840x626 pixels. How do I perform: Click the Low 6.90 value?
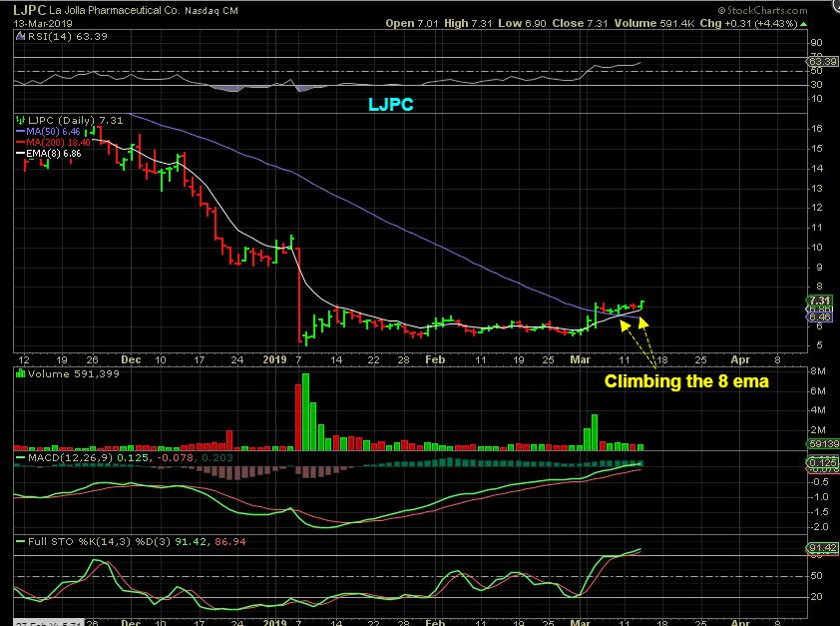[523, 24]
